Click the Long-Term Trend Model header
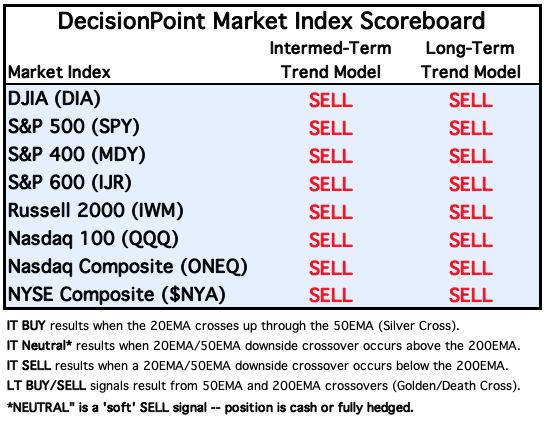Image resolution: width=547 pixels, height=425 pixels. coord(471,60)
